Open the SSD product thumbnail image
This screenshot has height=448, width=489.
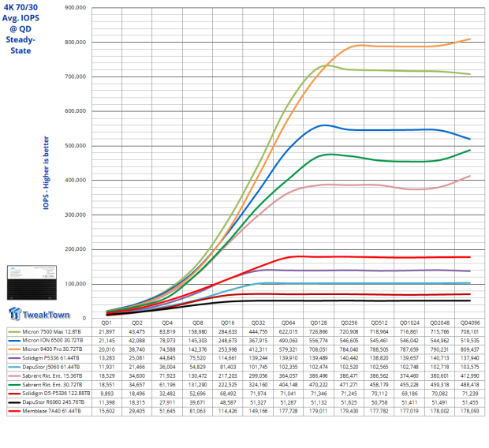pyautogui.click(x=32, y=282)
